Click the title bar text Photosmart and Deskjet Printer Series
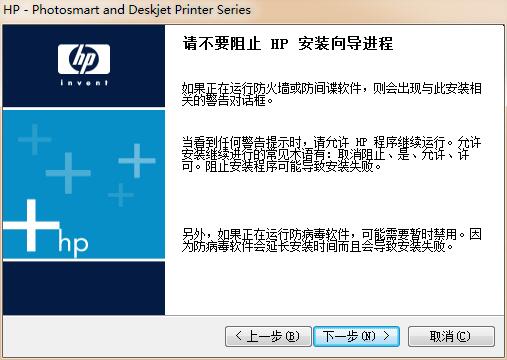507x360 pixels. point(141,9)
